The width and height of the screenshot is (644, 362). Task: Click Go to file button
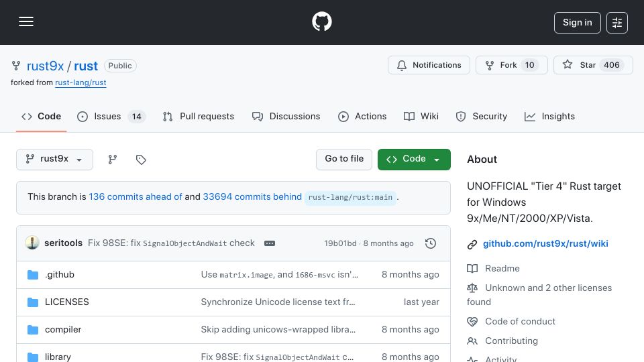344,160
